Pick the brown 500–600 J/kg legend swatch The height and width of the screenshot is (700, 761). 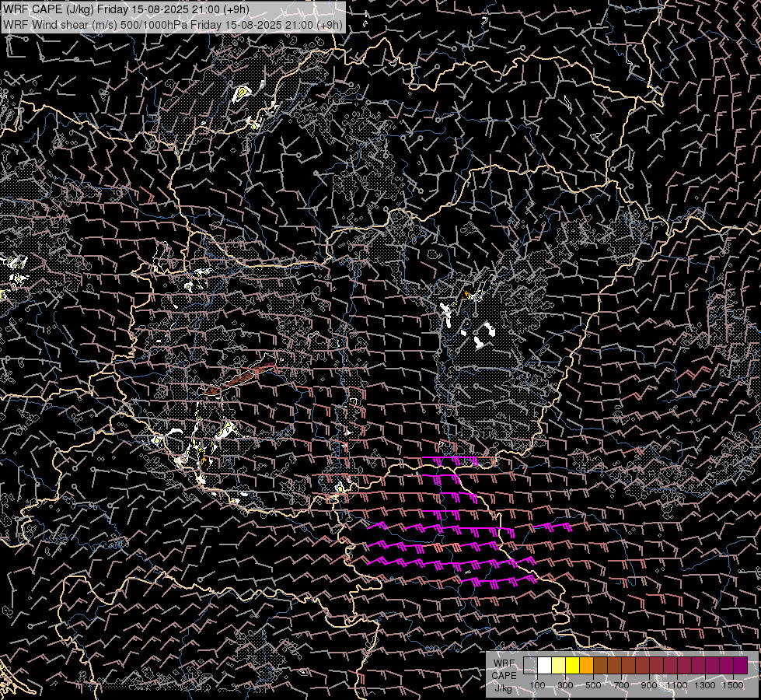coord(600,666)
